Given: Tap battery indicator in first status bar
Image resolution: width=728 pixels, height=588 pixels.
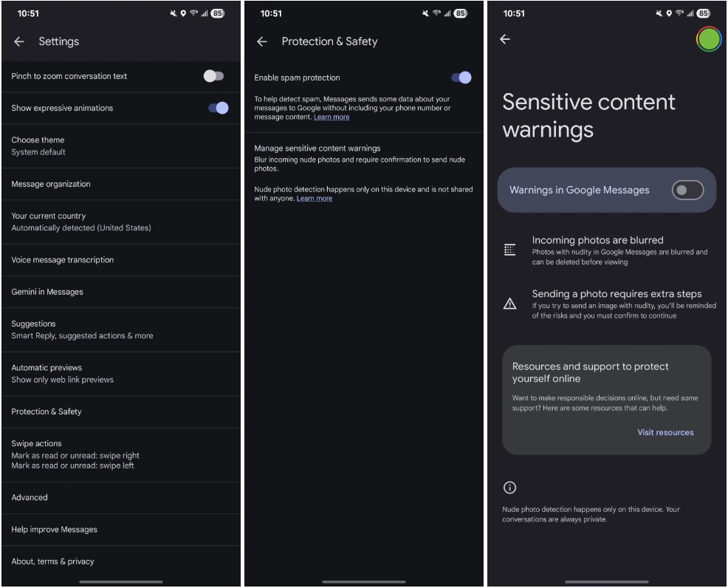Looking at the screenshot, I should point(217,13).
